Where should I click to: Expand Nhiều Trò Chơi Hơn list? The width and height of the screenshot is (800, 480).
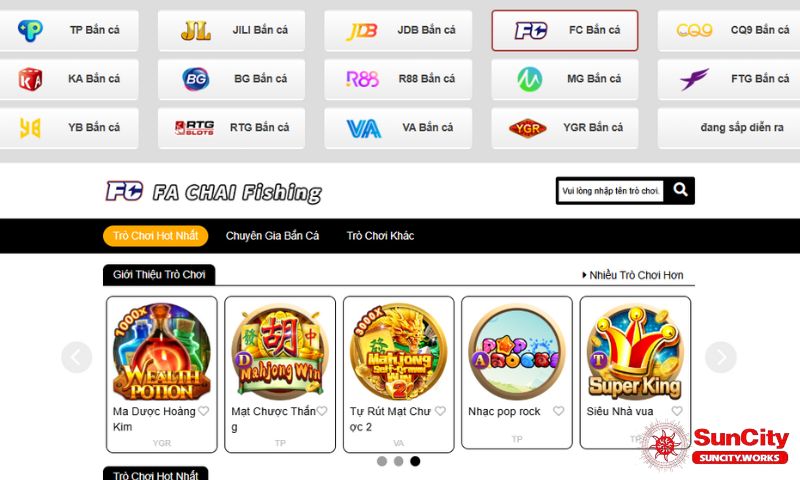click(x=633, y=275)
